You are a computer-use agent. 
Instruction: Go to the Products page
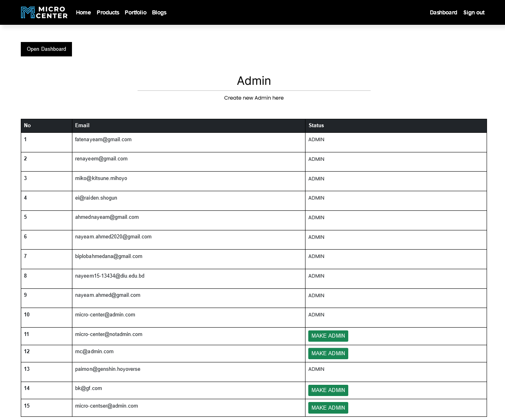pyautogui.click(x=108, y=12)
